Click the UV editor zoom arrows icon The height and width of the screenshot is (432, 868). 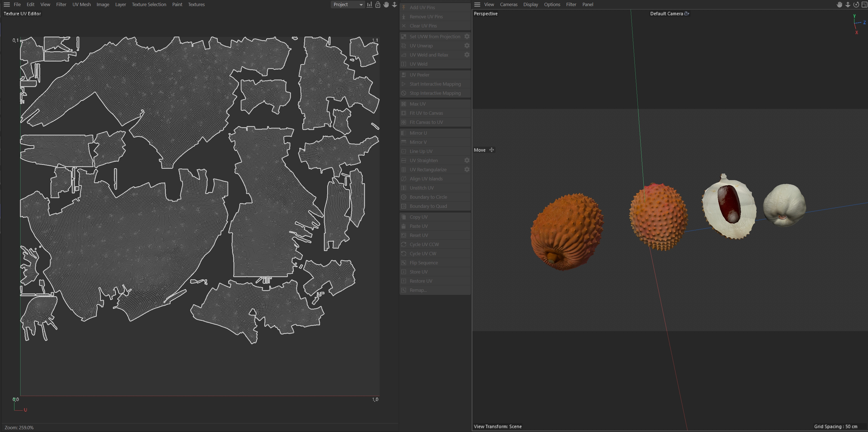pos(394,4)
